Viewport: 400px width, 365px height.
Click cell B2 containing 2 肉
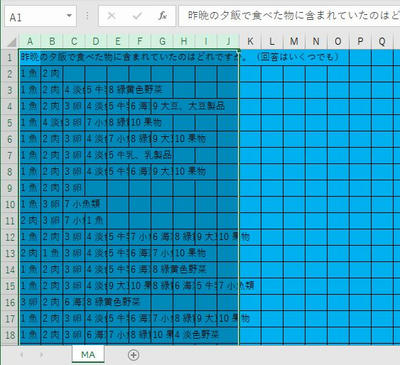[52, 74]
